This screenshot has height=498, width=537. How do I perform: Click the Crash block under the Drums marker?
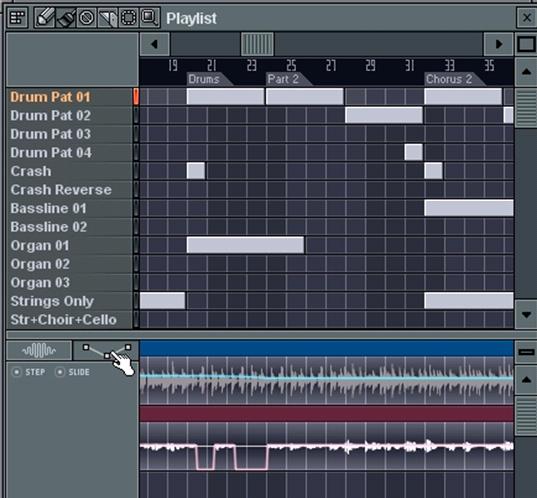pyautogui.click(x=196, y=171)
